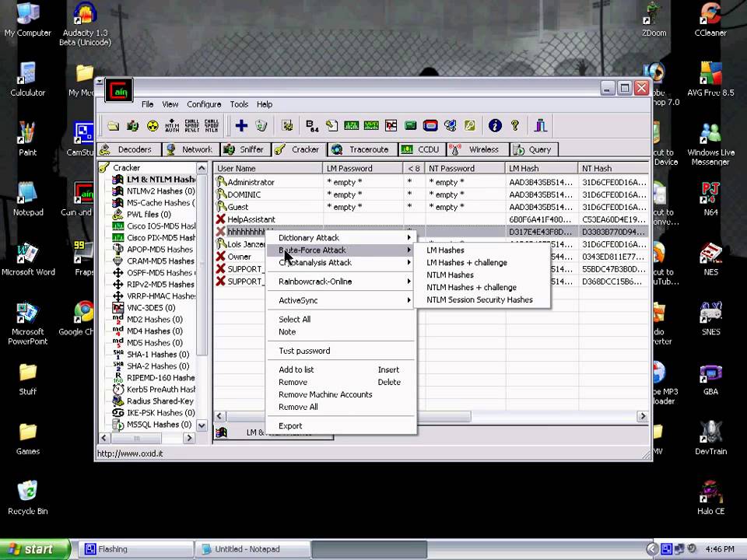Click the CHALL SPOOF RESET toolbar icon
This screenshot has width=747, height=560.
191,126
